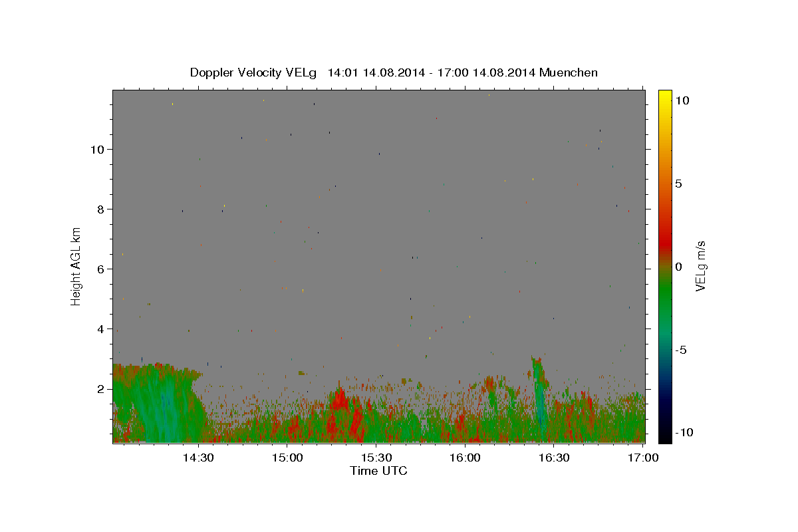Click the colorbar value 5 label
This screenshot has width=798, height=532.
(678, 184)
